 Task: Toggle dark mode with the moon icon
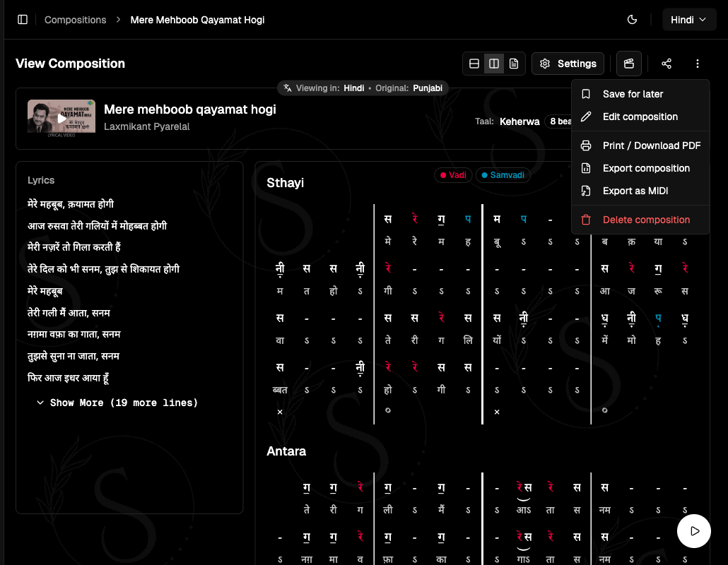tap(632, 20)
